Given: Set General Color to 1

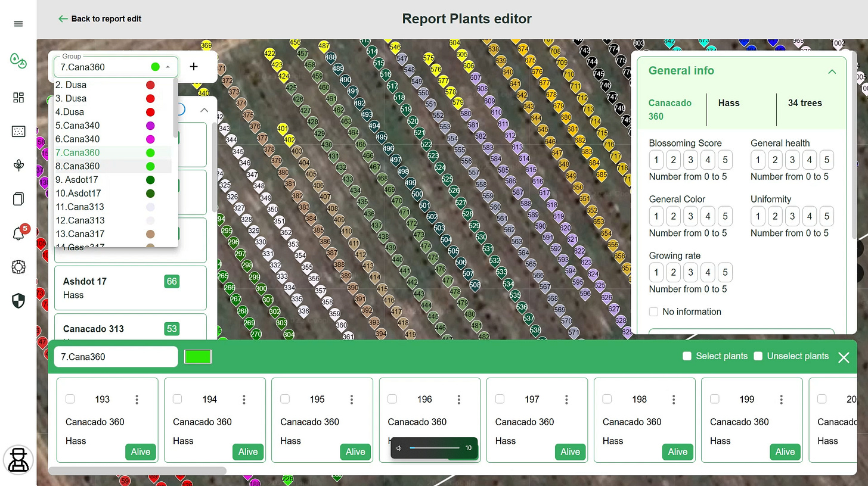Looking at the screenshot, I should click(x=656, y=216).
